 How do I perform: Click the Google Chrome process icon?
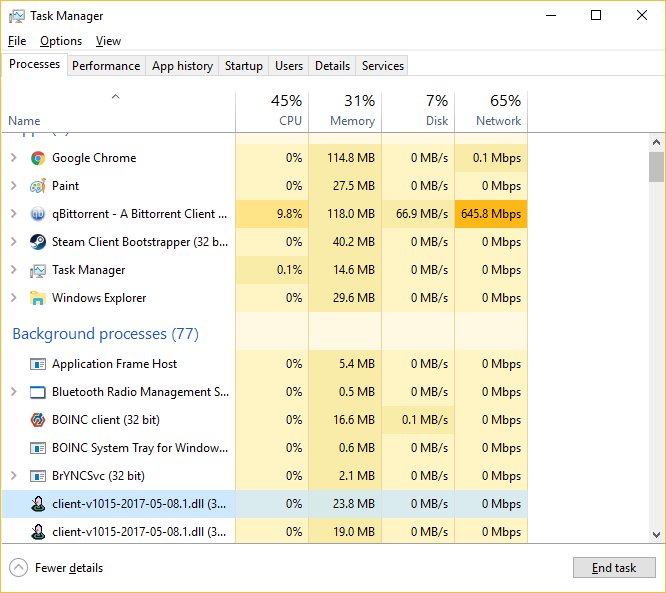pos(38,158)
